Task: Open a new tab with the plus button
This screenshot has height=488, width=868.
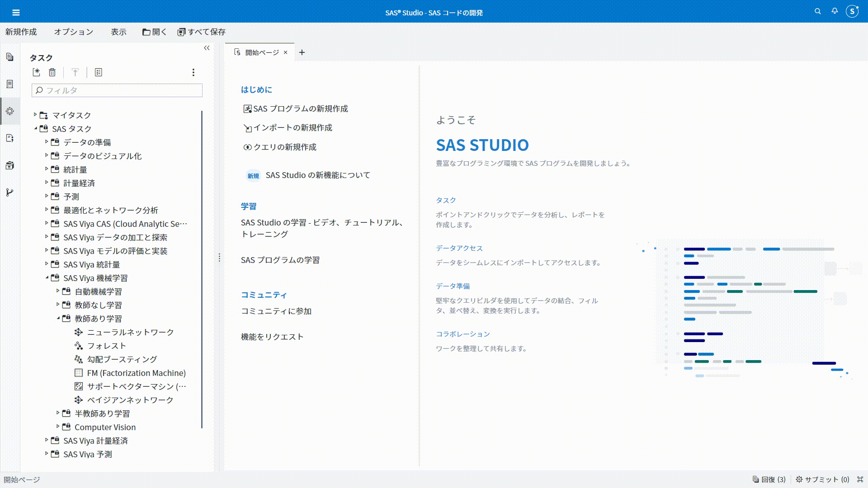Action: click(x=302, y=52)
